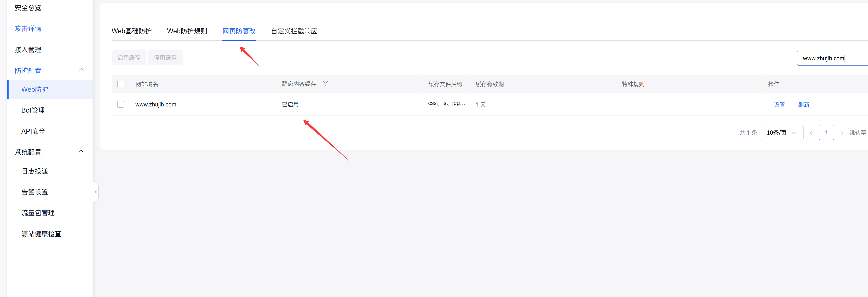Viewport: 868px width, 297px height.
Task: Click the www.zhujib.com domain cell
Action: tap(156, 104)
